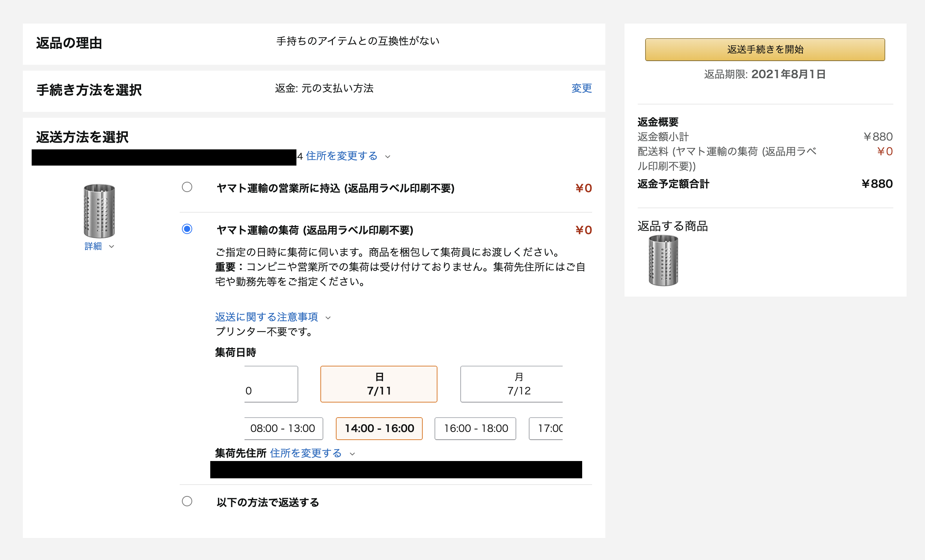Click chevron beside 詳細 link

[112, 247]
